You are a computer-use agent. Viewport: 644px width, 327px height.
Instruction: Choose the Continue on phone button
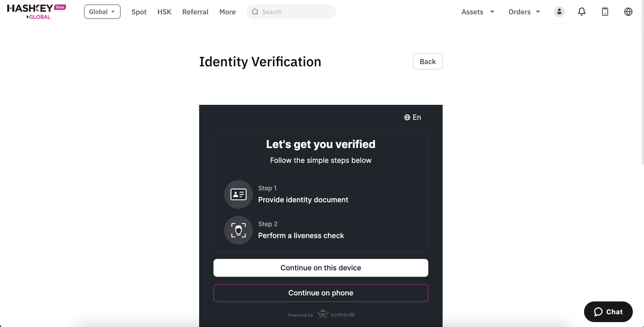pyautogui.click(x=320, y=293)
